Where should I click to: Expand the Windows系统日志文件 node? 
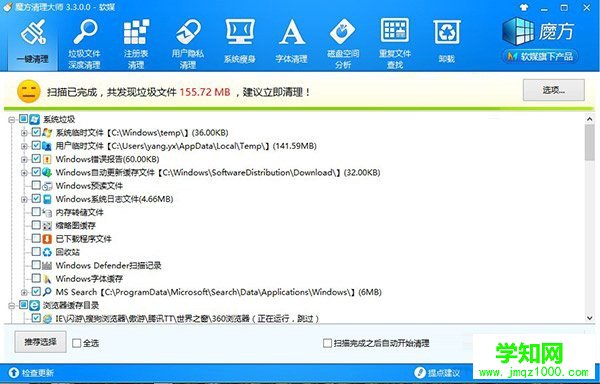pos(24,199)
